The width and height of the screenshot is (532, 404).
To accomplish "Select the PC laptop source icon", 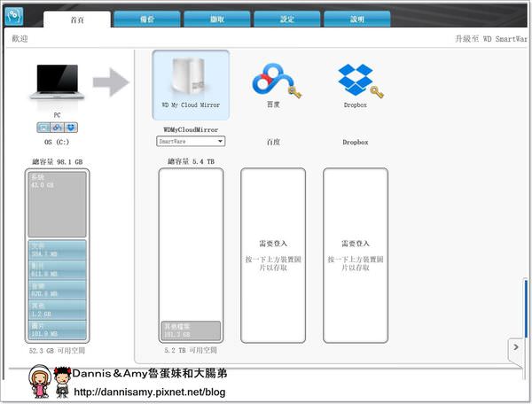I will pos(57,82).
